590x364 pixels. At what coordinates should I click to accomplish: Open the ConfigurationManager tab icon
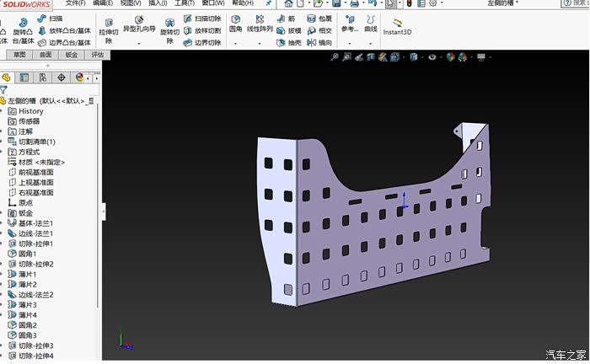42,78
